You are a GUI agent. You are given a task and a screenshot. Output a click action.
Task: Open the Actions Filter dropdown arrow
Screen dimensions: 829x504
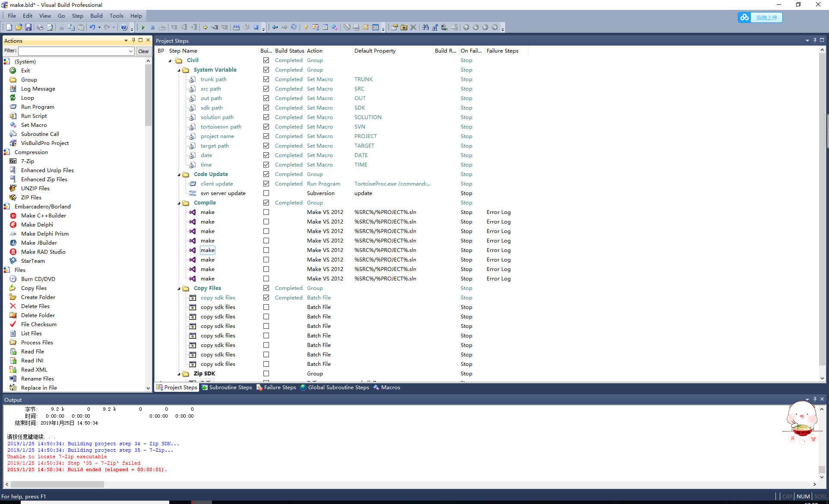click(130, 51)
